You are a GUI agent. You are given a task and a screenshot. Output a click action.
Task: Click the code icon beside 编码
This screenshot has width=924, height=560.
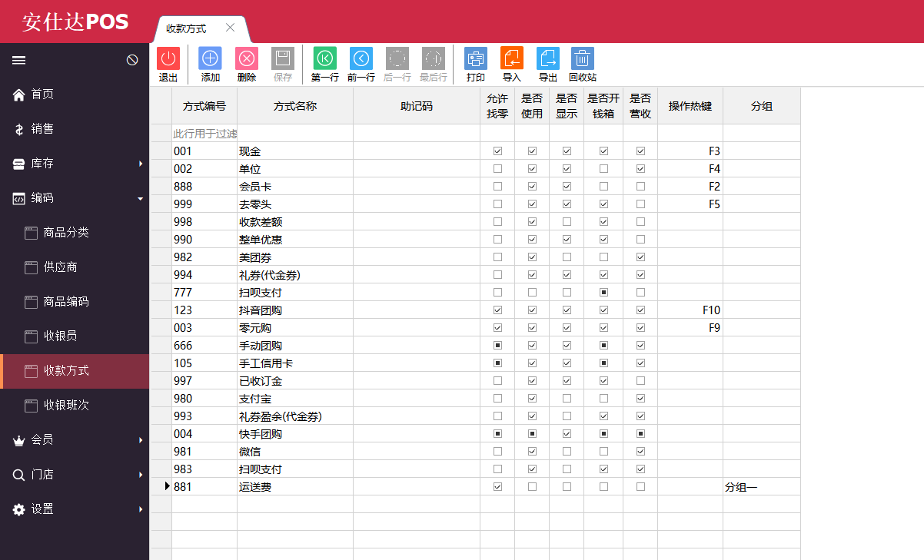[19, 198]
